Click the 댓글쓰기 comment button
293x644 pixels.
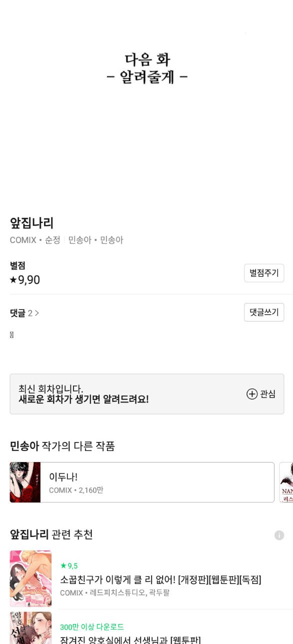click(x=264, y=312)
